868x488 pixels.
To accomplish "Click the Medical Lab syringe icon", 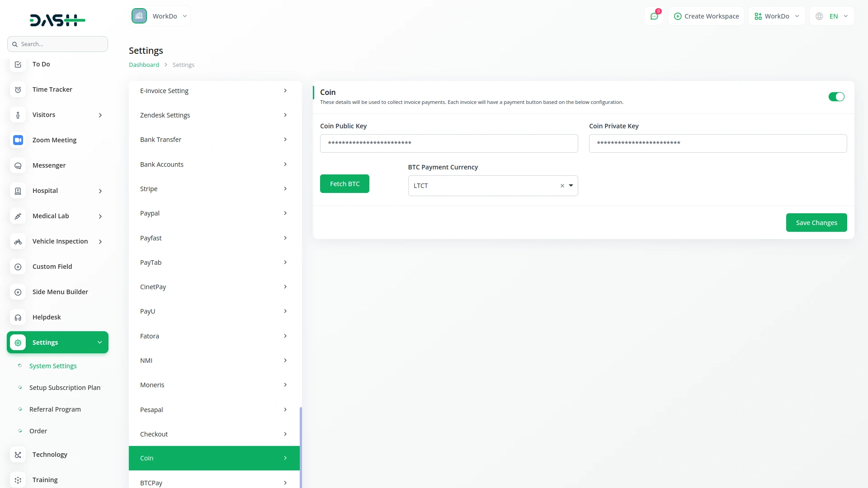I will 18,216.
